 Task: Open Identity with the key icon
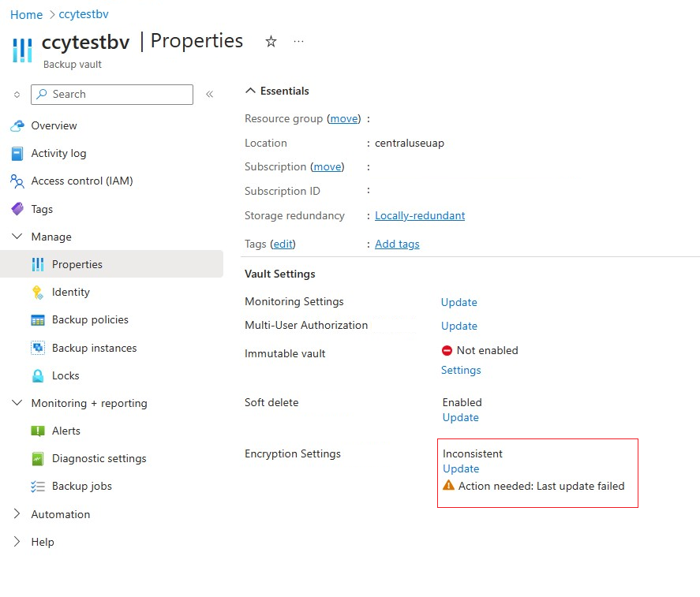38,293
